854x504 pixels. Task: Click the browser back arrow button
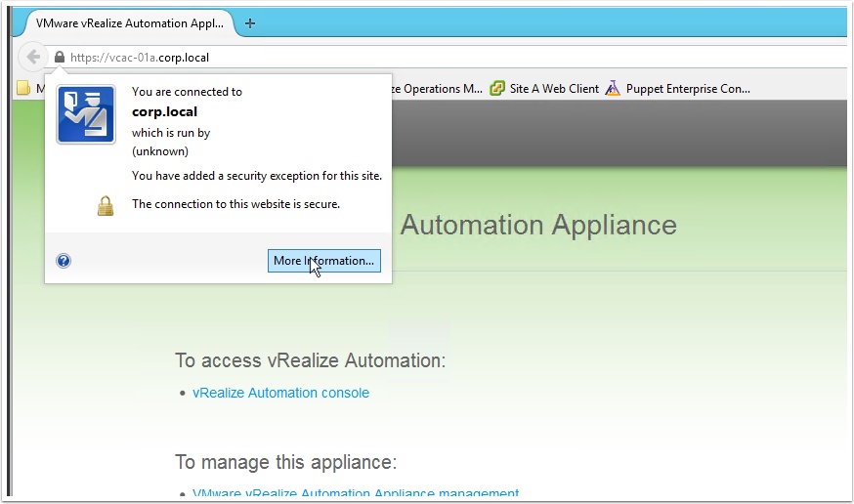click(33, 57)
